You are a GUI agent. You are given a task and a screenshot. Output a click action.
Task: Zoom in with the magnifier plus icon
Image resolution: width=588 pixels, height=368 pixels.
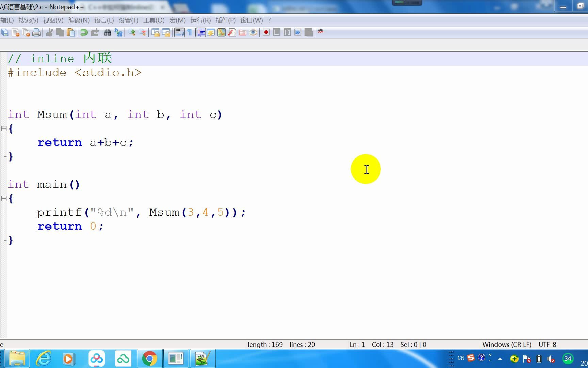(132, 32)
